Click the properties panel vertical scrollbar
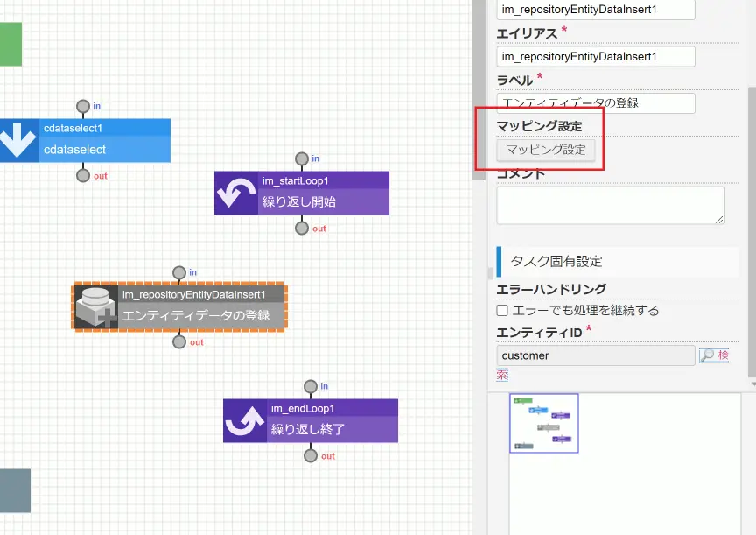 [752, 231]
